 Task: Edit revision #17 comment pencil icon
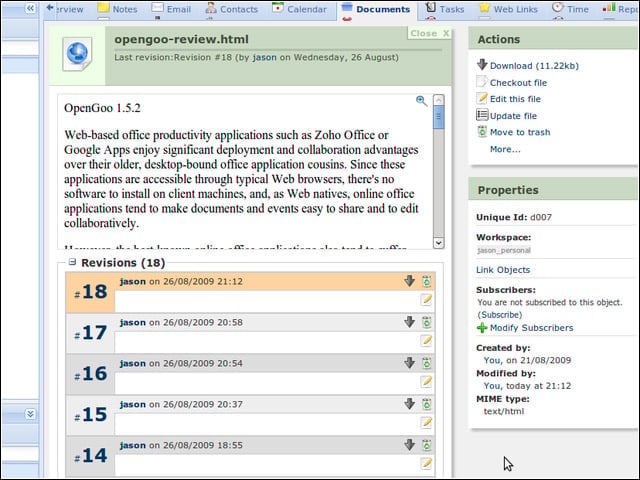426,340
